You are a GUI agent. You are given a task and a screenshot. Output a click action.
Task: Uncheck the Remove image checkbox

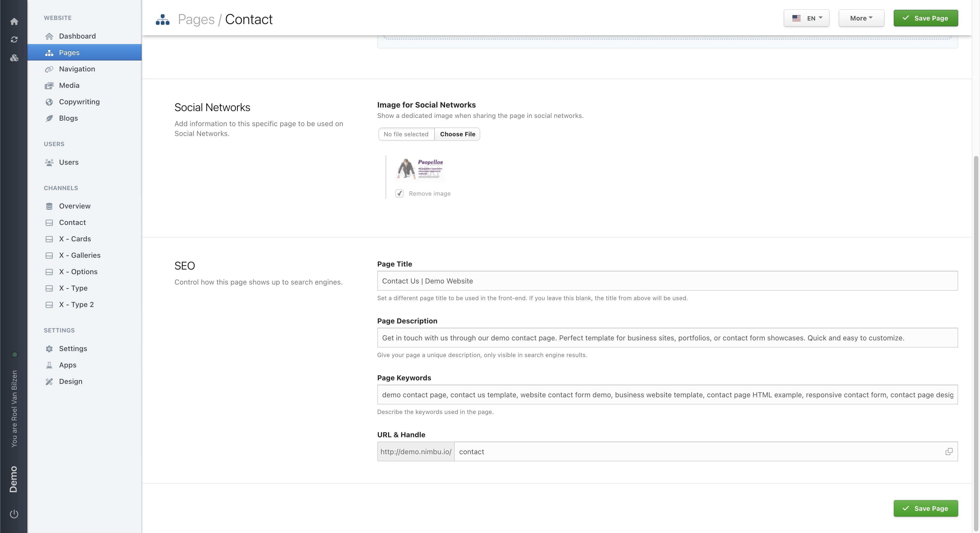coord(399,193)
